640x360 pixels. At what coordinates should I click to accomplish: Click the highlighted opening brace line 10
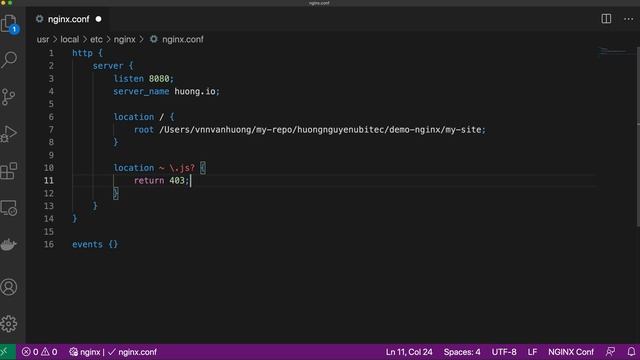click(x=203, y=168)
